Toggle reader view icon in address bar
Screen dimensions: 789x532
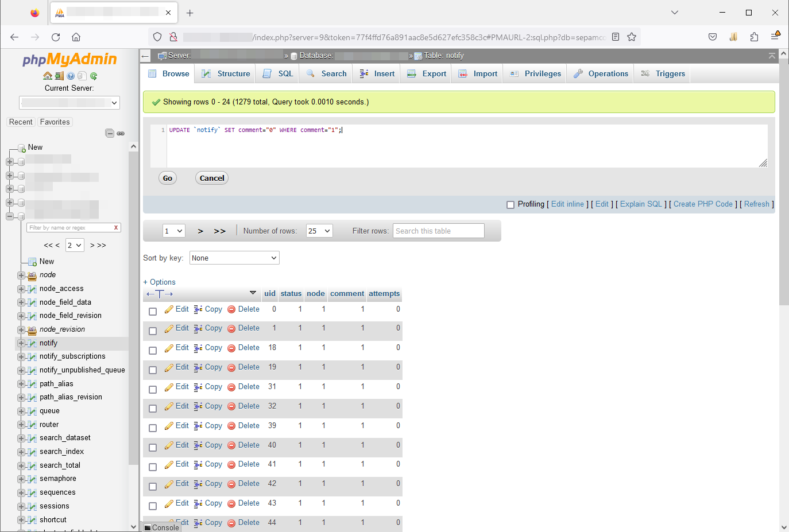pos(616,37)
